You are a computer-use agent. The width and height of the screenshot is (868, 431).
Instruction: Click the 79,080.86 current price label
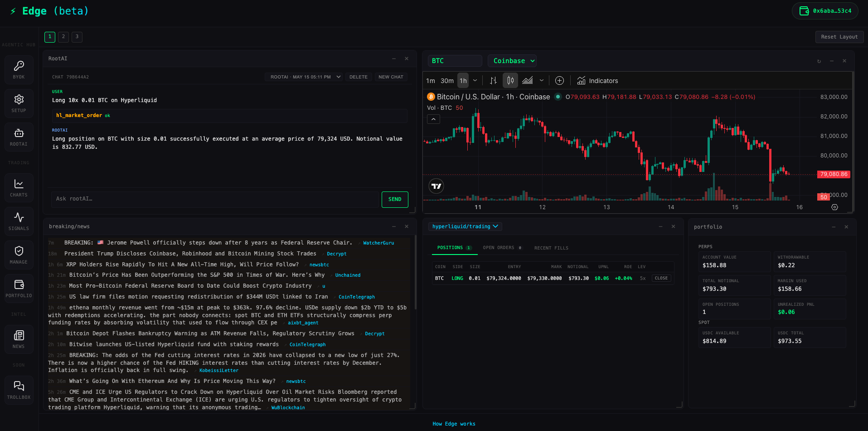coord(834,174)
